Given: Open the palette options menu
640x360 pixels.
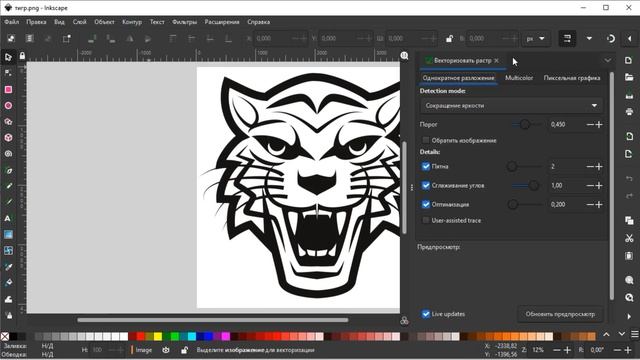Looking at the screenshot, I should (x=635, y=334).
